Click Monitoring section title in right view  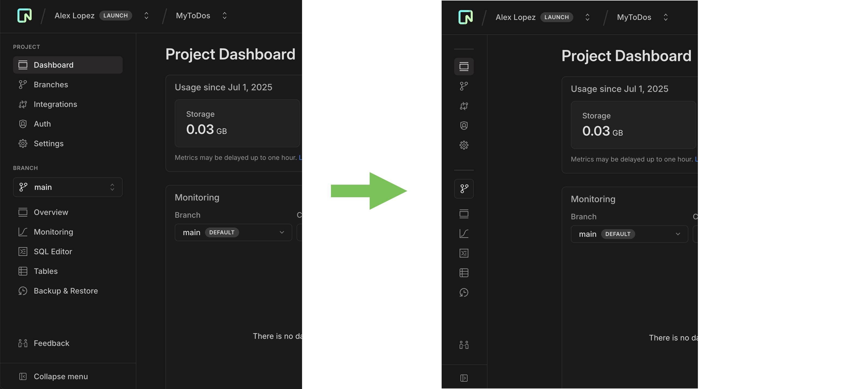coord(593,199)
